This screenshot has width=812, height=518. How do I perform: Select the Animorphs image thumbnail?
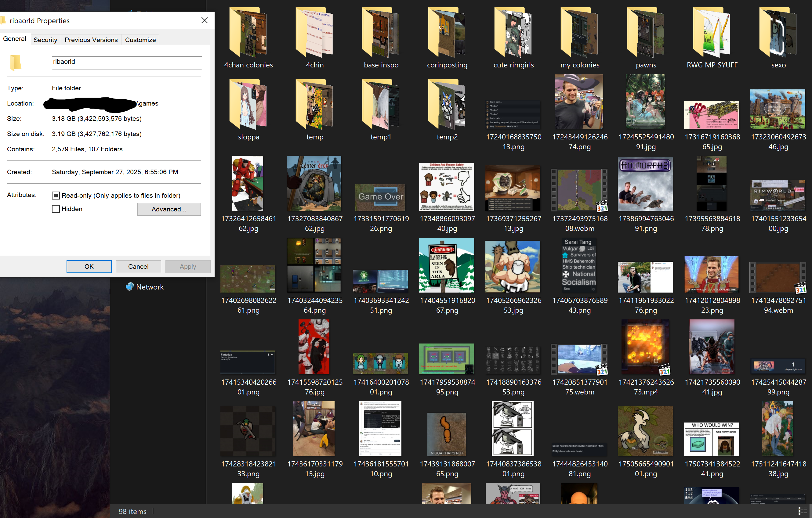pos(645,184)
